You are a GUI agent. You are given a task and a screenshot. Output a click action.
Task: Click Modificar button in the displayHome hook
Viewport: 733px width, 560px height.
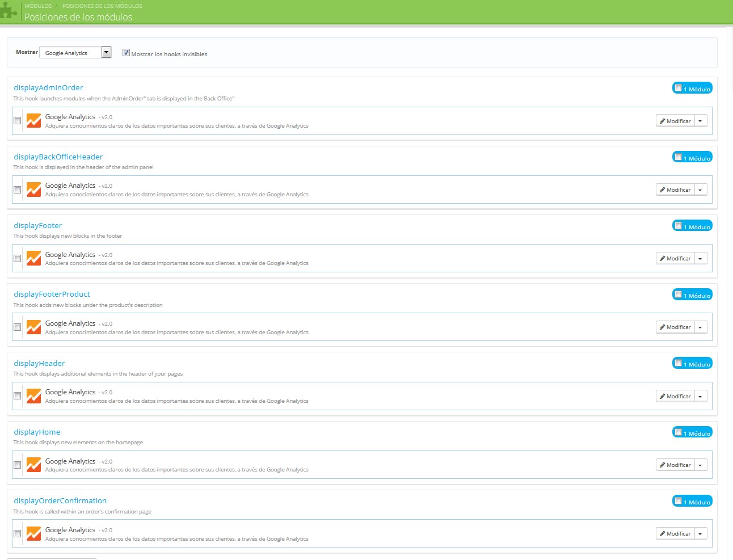pos(675,465)
